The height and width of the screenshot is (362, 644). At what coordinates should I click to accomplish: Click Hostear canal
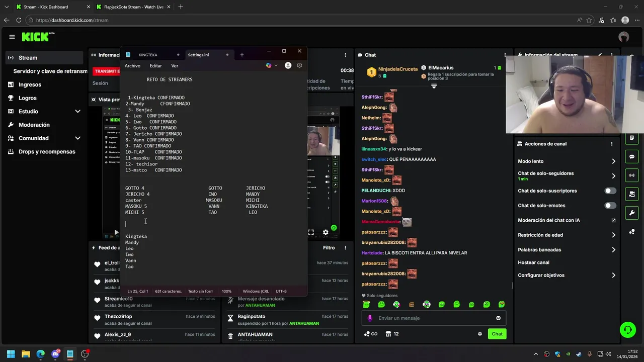pos(533,262)
